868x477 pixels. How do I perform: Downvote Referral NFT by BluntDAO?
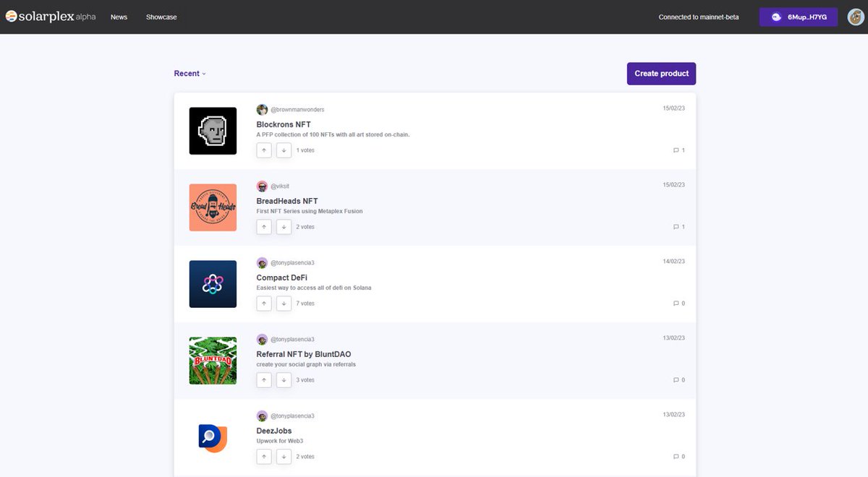(284, 380)
